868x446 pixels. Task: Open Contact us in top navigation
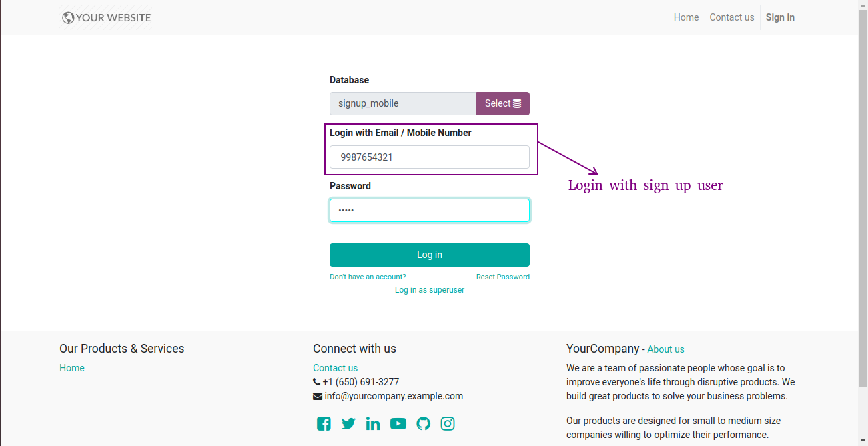(x=731, y=17)
